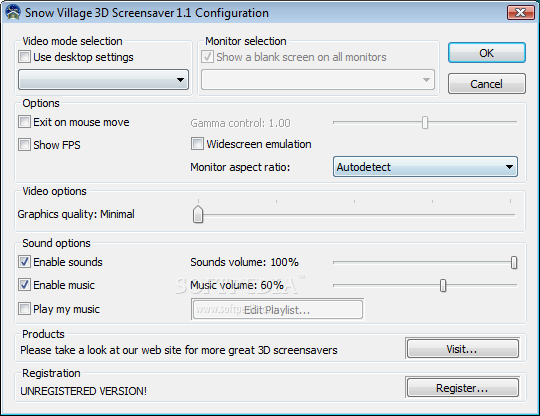
Task: Uncheck the Enable sounds option
Action: (24, 262)
